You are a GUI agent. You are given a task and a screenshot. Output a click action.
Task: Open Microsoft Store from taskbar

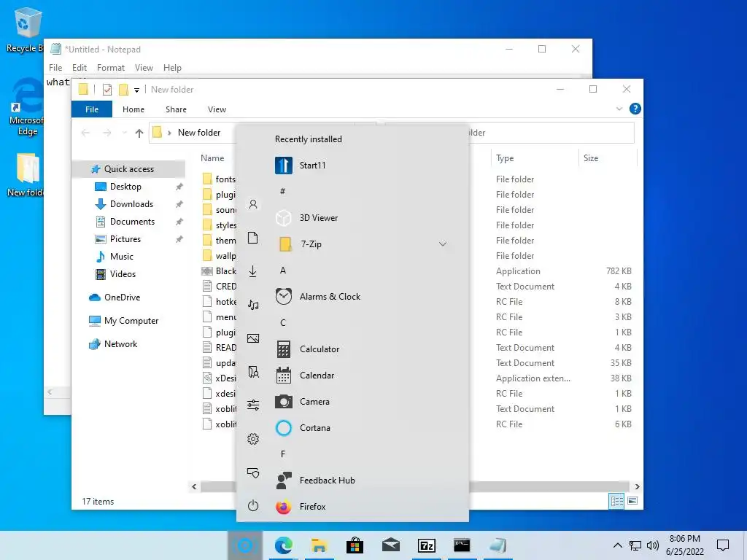click(355, 545)
